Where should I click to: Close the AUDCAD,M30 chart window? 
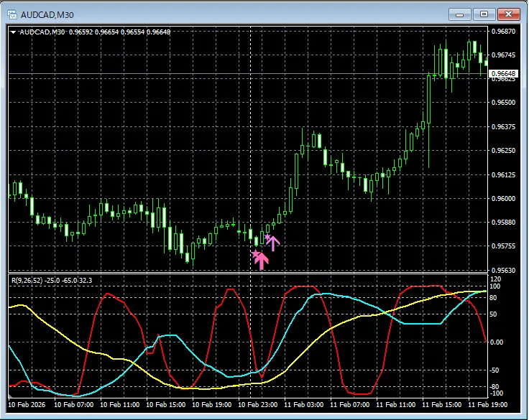pos(509,14)
